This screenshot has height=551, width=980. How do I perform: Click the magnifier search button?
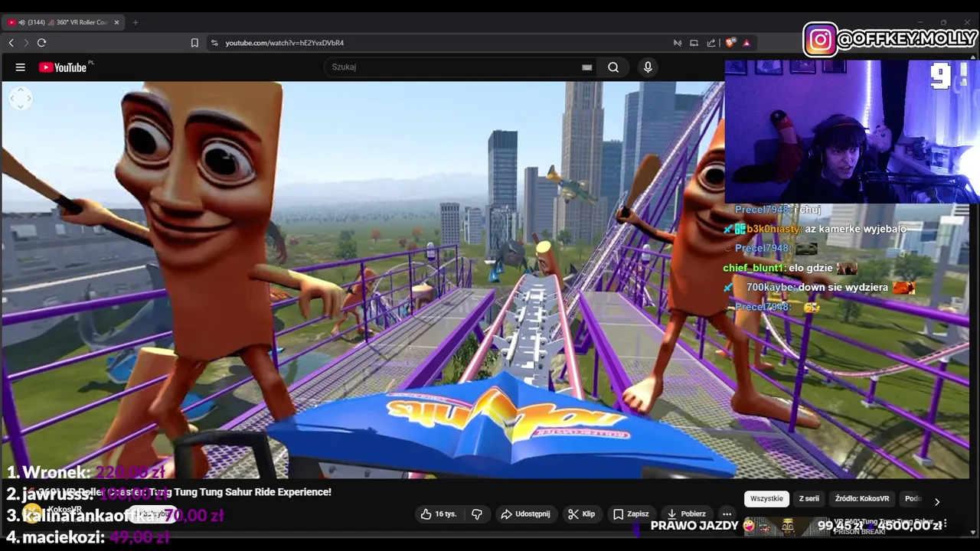[x=613, y=67]
